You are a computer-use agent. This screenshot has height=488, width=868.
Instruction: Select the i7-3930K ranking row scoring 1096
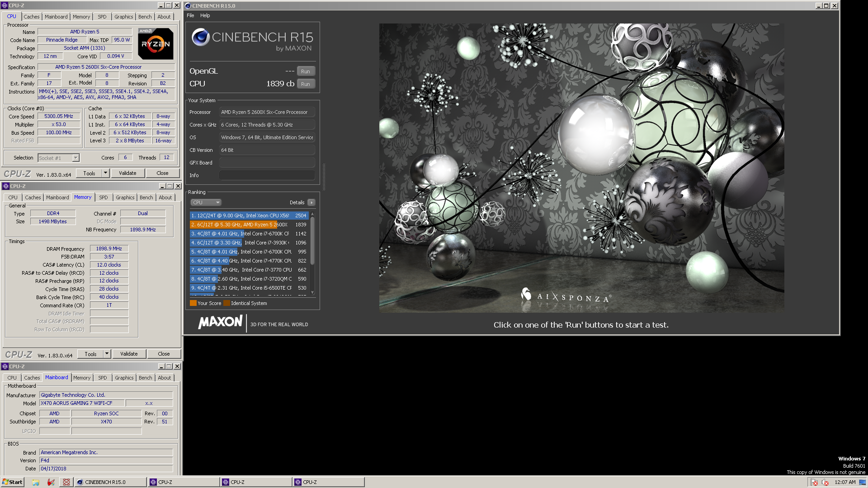pos(249,243)
